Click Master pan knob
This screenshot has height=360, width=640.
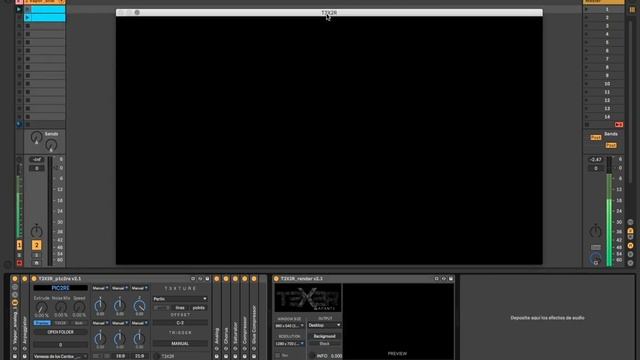tap(596, 231)
